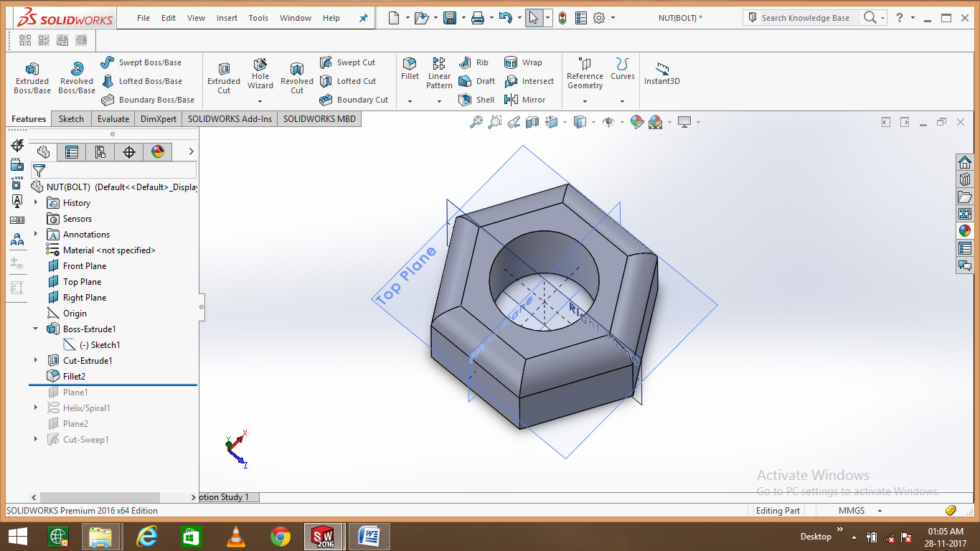
Task: Switch to the Sketch tab
Action: click(70, 118)
